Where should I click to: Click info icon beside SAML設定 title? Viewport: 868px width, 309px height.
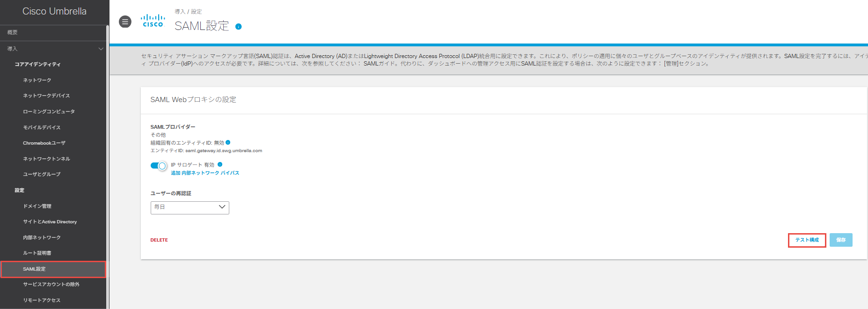tap(238, 27)
